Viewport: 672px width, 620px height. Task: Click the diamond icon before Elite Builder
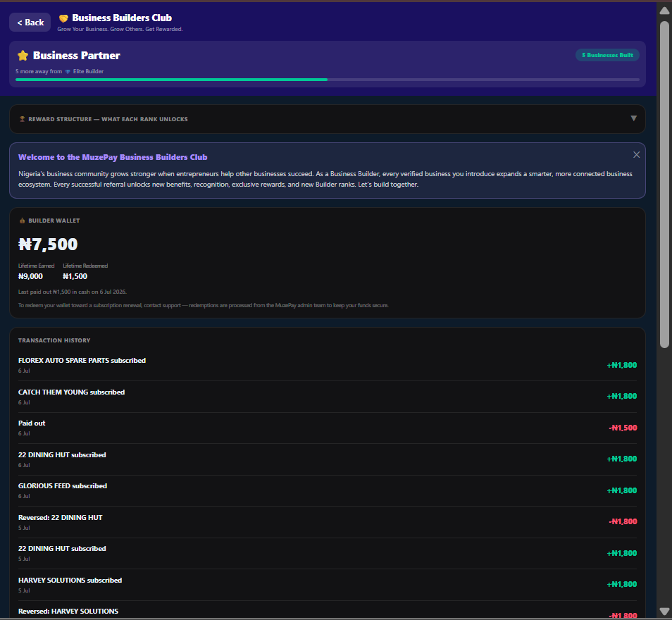point(68,72)
